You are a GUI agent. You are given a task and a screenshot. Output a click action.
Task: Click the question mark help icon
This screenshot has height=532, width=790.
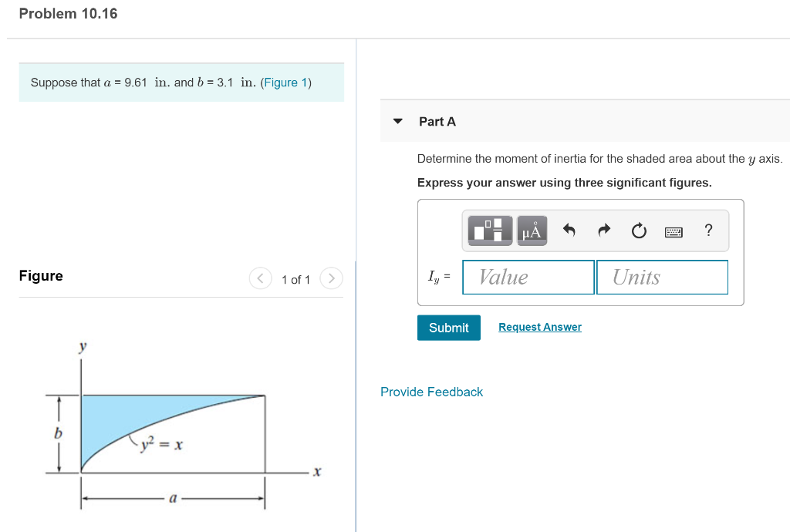pos(707,230)
